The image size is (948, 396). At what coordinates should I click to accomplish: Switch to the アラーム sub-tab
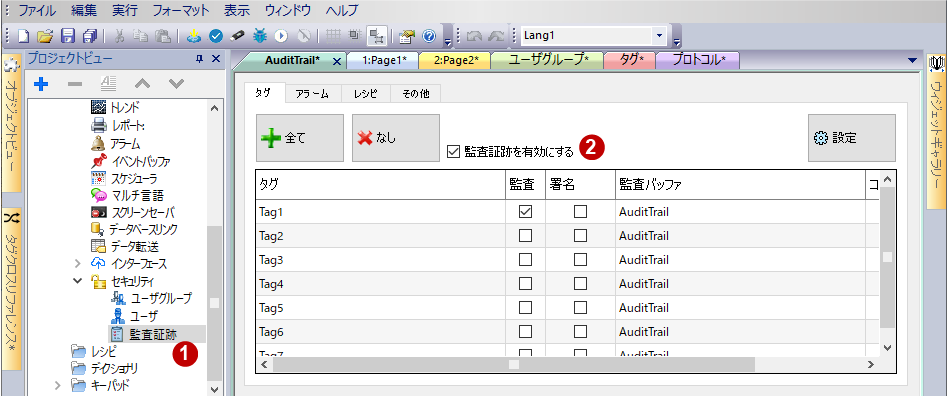312,94
